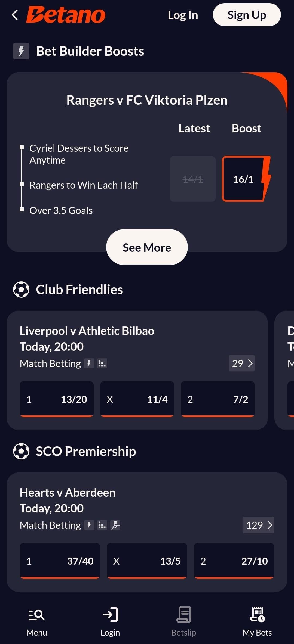Select the draw at 13/5 for Hearts
The image size is (294, 644).
click(146, 561)
